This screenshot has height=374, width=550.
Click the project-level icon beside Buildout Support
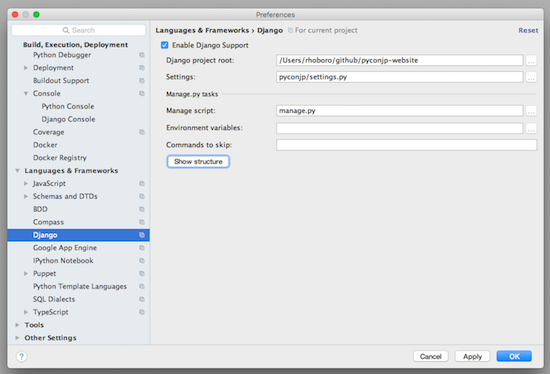pos(142,81)
